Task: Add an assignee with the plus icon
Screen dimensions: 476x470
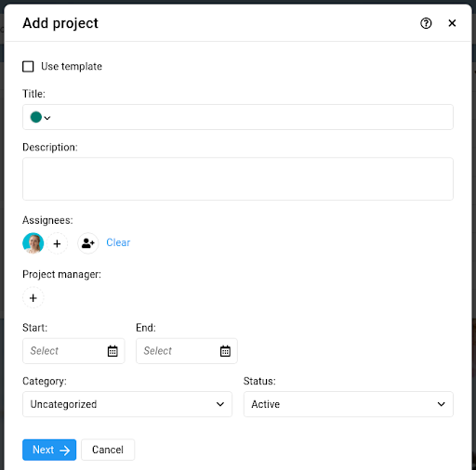Action: click(57, 243)
